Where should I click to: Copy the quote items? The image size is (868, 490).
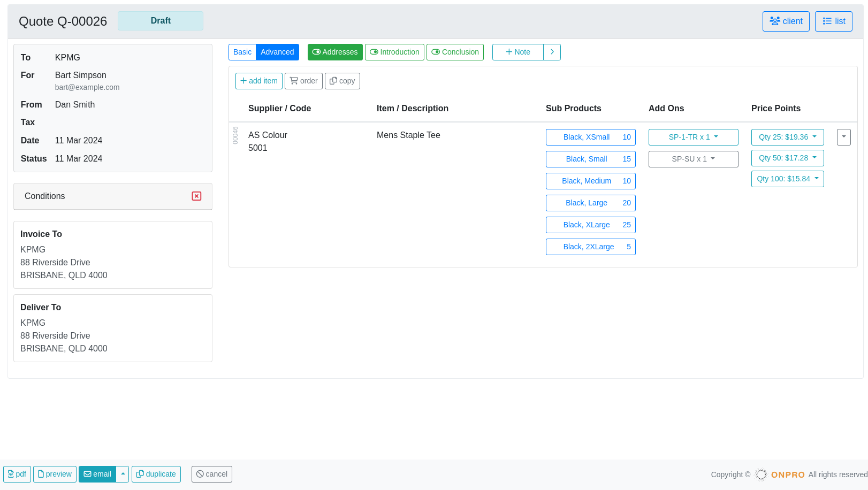(x=342, y=81)
